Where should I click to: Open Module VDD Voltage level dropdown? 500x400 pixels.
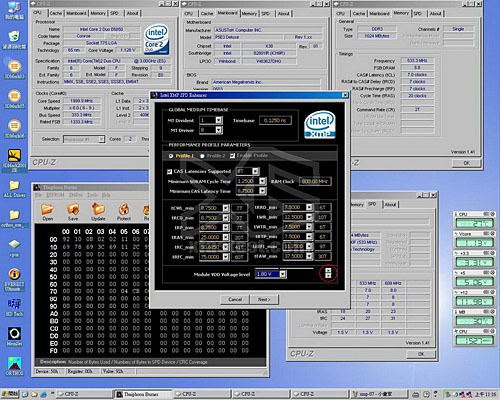(283, 274)
